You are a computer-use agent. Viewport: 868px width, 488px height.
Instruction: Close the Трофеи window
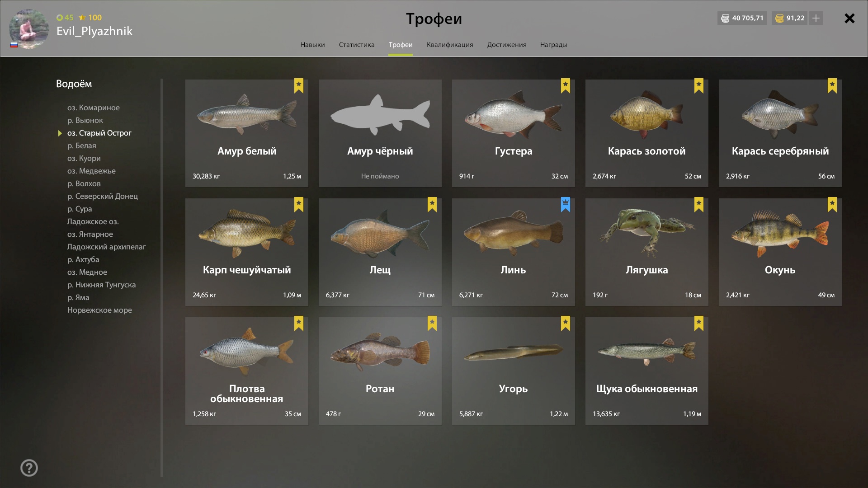[x=849, y=18]
